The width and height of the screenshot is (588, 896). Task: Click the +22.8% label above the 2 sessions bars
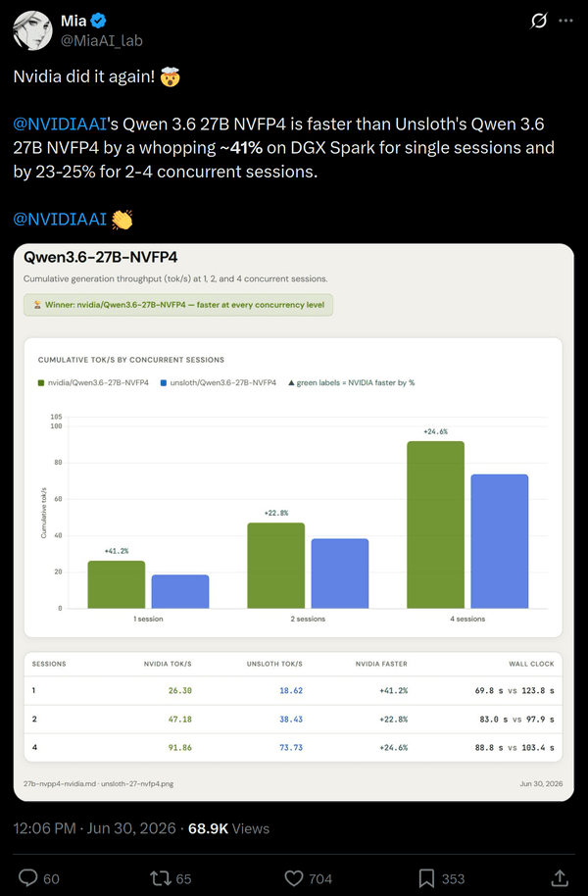(276, 513)
